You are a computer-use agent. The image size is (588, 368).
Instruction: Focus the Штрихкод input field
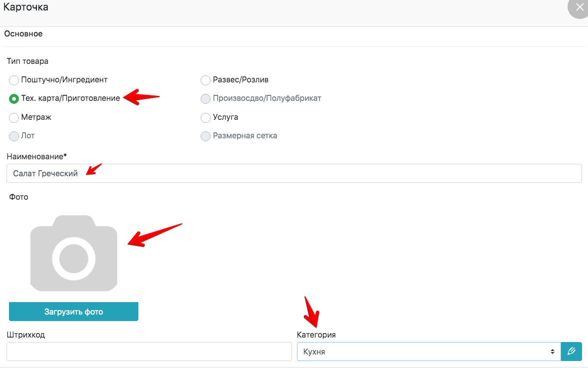(x=149, y=352)
